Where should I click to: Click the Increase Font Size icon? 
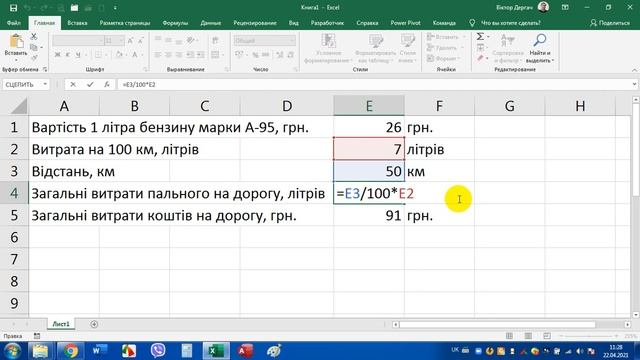pyautogui.click(x=130, y=40)
